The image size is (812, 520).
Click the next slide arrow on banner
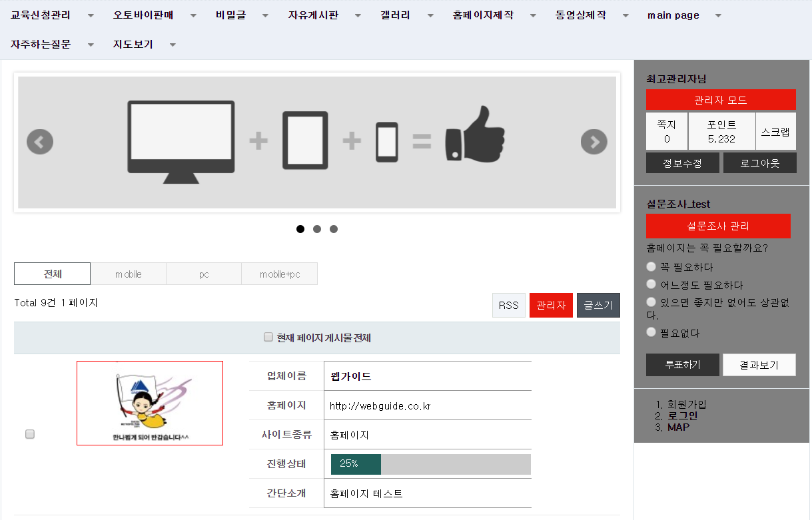coord(594,142)
